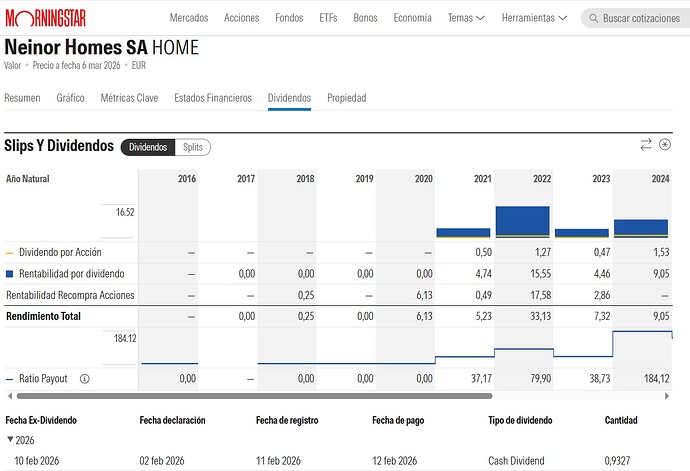Screen dimensions: 690x471
Task: Click the horizontal table scrollbar thumb
Action: (x=254, y=396)
